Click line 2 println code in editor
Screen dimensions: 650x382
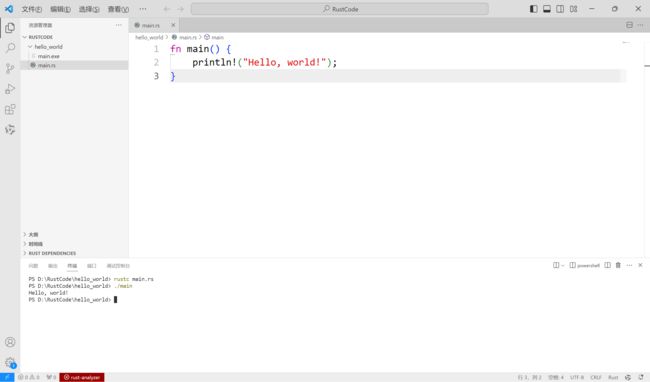click(264, 62)
